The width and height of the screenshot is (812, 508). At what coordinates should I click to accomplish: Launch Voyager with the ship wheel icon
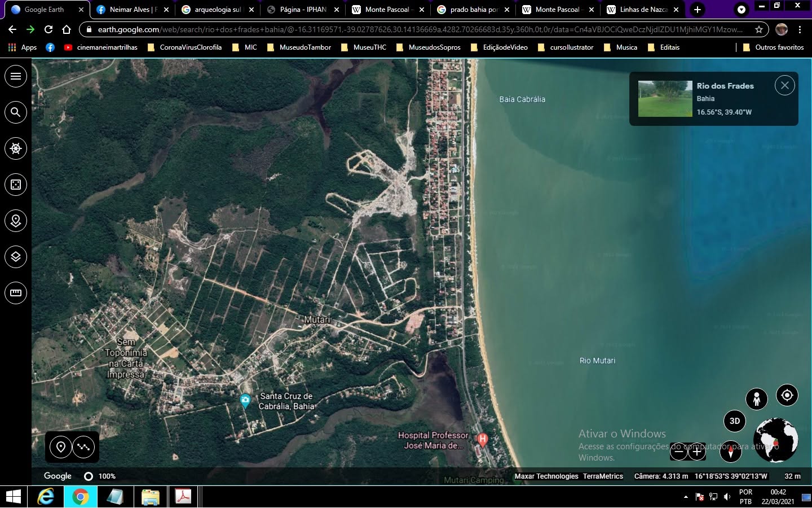pyautogui.click(x=16, y=148)
